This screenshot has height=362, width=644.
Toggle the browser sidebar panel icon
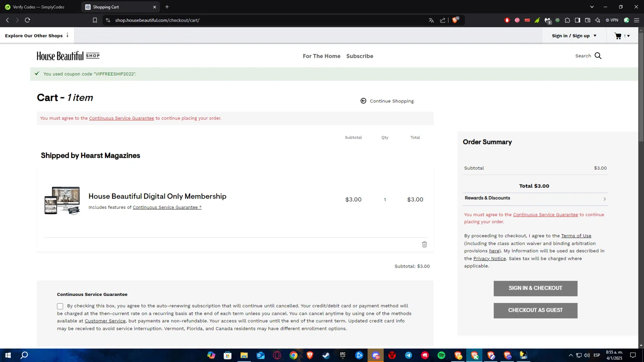577,20
